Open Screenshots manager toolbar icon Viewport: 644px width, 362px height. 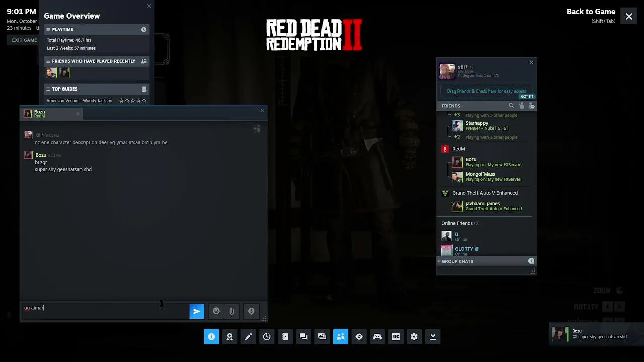pos(322,337)
